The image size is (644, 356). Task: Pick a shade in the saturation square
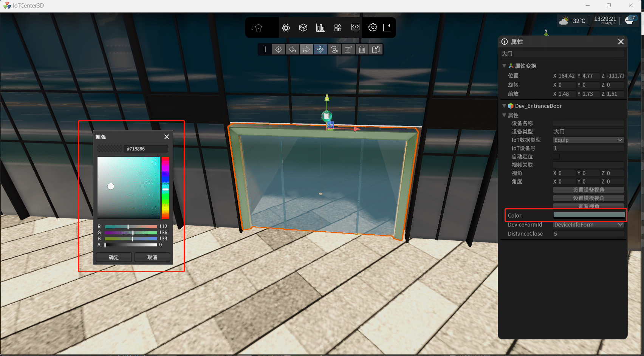128,188
